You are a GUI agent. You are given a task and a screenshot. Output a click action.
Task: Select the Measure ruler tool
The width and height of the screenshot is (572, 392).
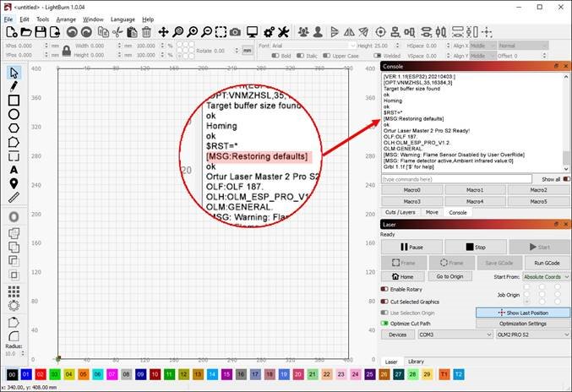[14, 198]
